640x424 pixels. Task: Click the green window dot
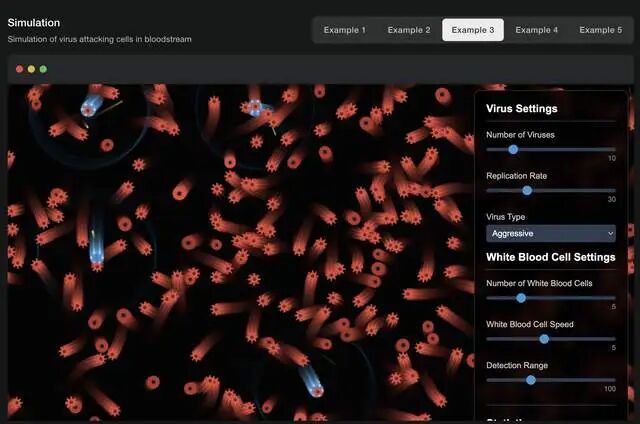coord(43,69)
